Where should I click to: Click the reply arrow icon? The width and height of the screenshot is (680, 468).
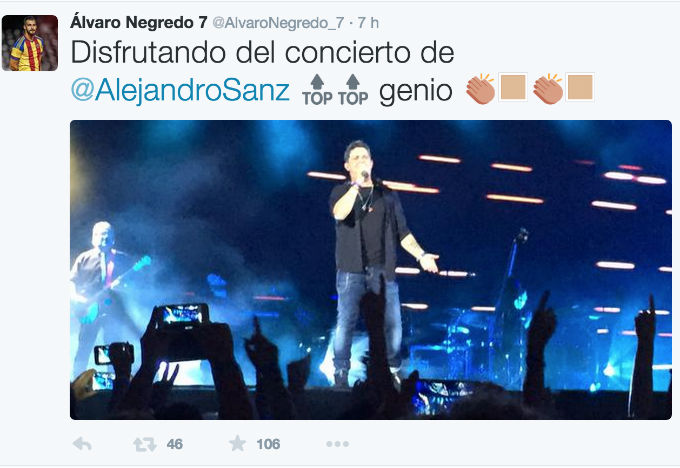pyautogui.click(x=82, y=444)
